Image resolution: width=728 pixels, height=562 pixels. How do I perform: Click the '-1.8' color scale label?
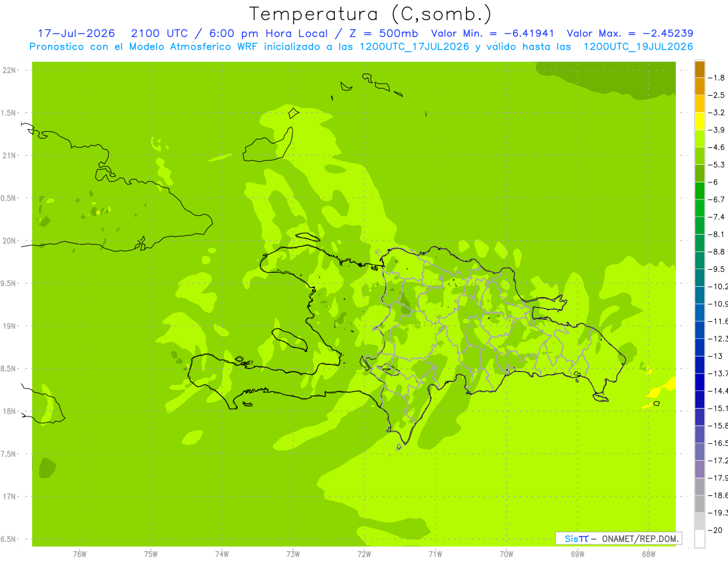717,78
